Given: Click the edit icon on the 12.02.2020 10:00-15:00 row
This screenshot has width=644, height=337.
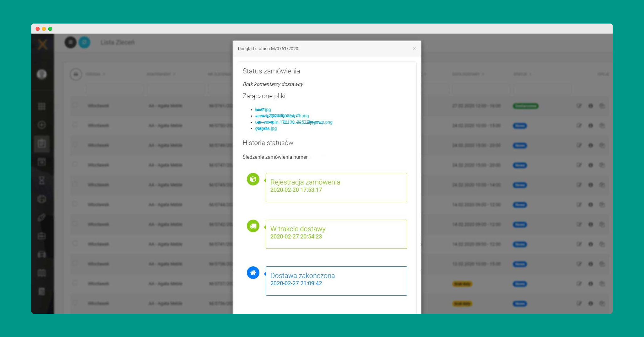Looking at the screenshot, I should tap(579, 264).
